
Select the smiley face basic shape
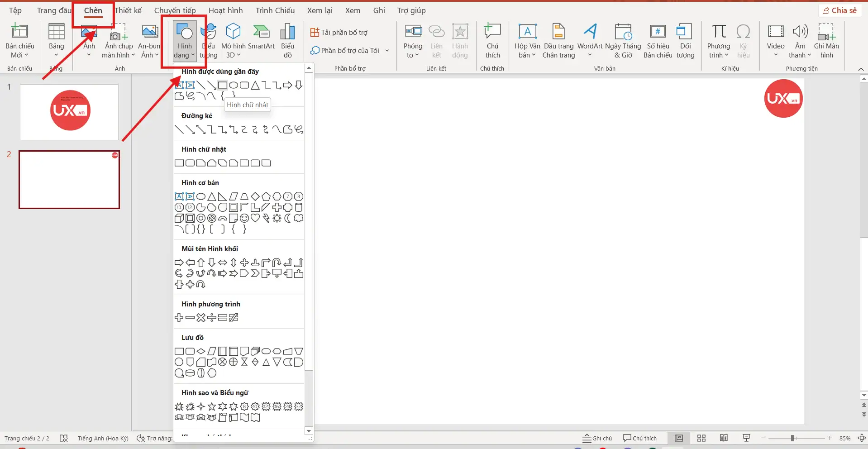(x=244, y=218)
